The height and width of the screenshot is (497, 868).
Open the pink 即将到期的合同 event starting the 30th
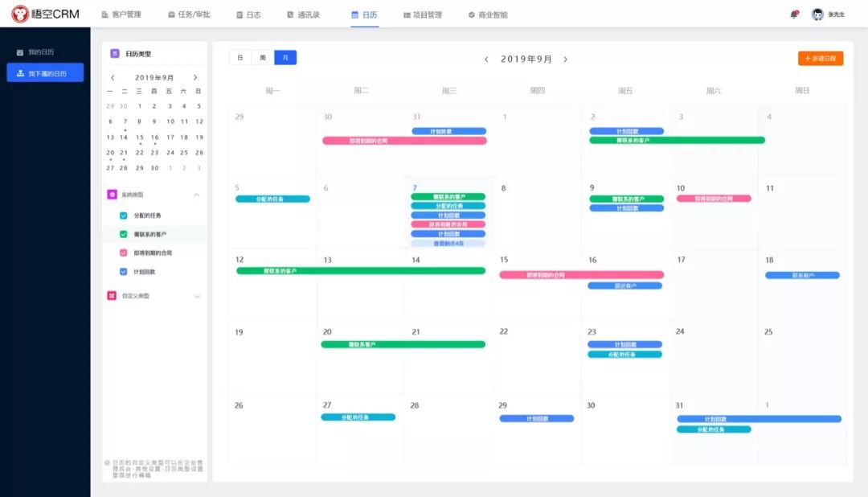coord(404,141)
